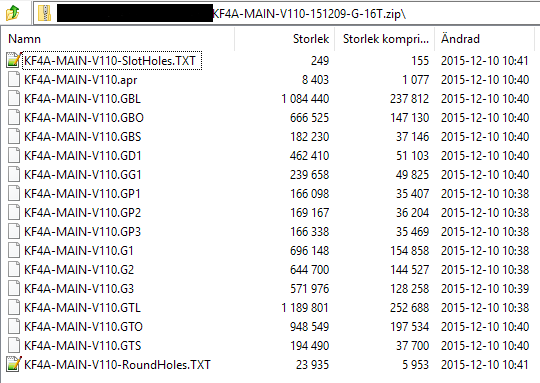This screenshot has height=383, width=540.
Task: Select file KF4A-MAIN-V110.GTS
Action: coord(82,345)
